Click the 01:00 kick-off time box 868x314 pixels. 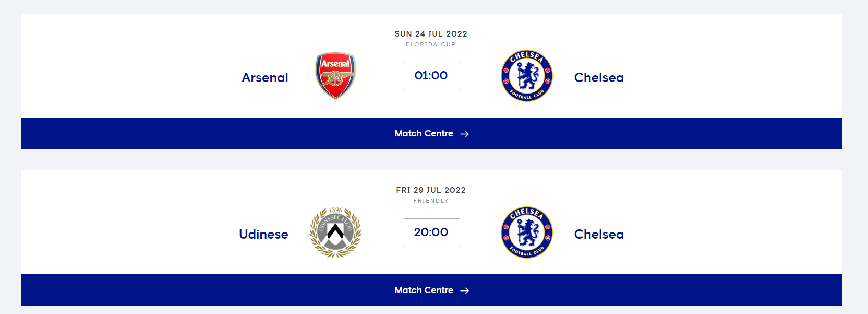[431, 76]
